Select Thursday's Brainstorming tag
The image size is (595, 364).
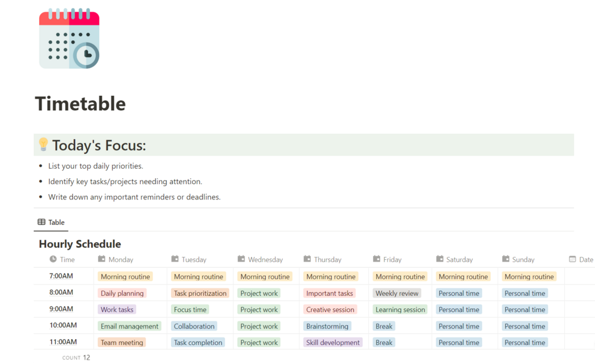[x=327, y=326]
